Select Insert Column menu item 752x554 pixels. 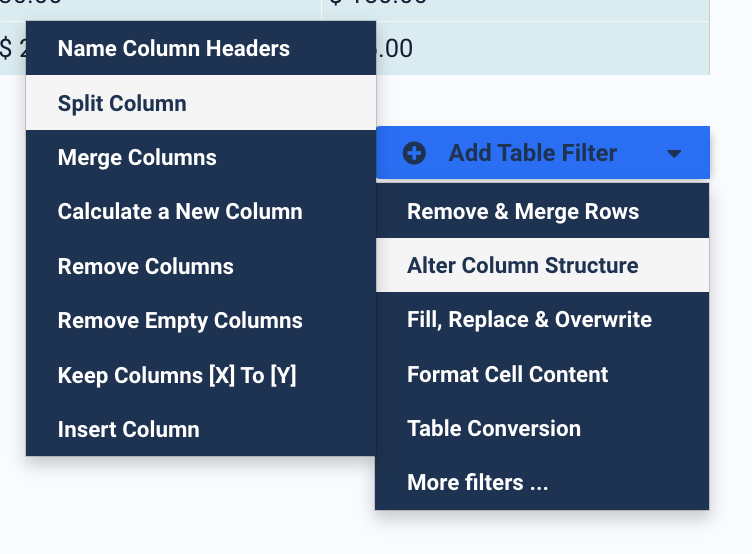click(201, 429)
